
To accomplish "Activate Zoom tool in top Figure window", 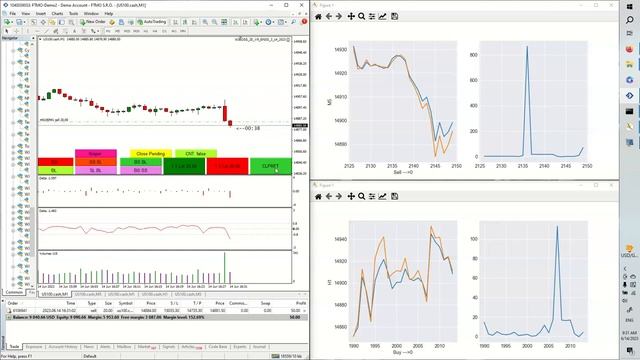I will click(x=361, y=16).
